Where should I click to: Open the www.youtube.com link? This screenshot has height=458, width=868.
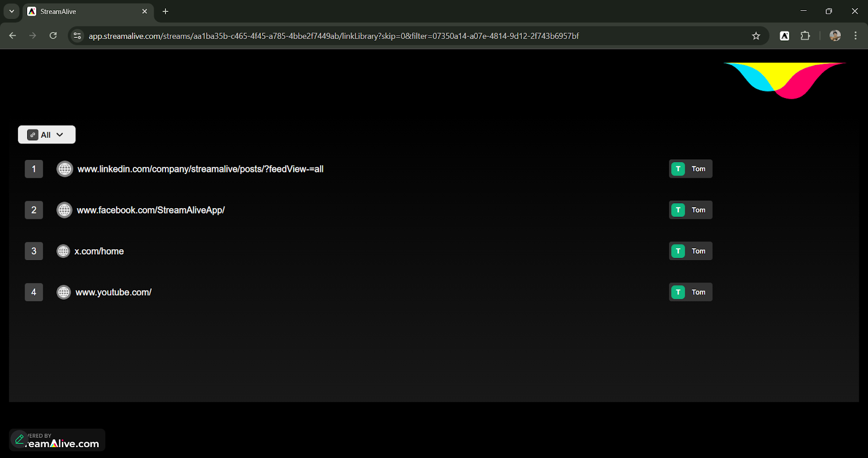pos(113,293)
